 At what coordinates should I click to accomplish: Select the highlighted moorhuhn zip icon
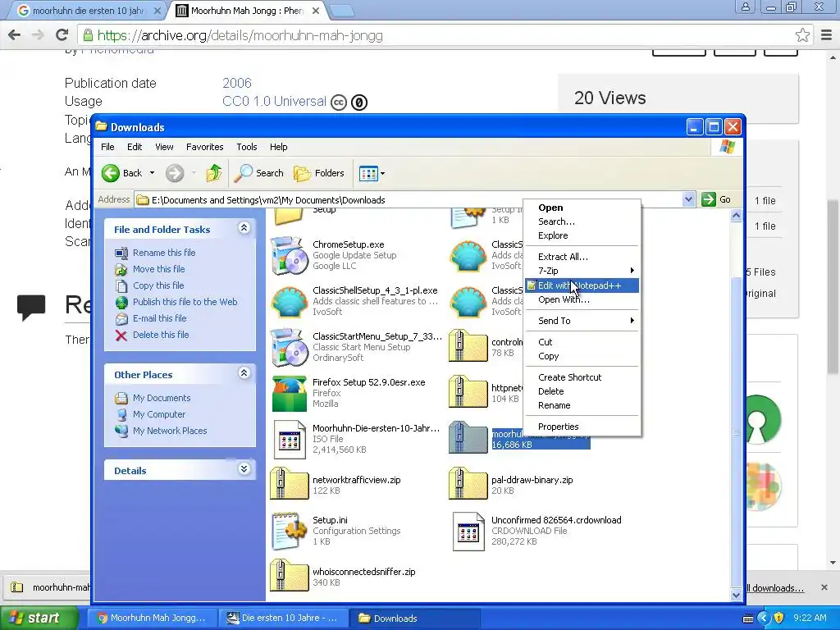[468, 437]
